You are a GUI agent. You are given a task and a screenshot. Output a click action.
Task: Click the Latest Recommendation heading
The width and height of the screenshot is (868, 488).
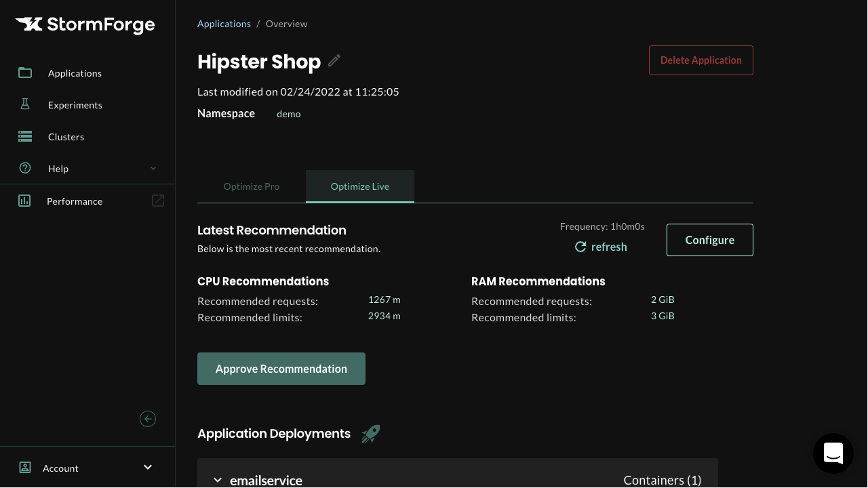(x=272, y=230)
